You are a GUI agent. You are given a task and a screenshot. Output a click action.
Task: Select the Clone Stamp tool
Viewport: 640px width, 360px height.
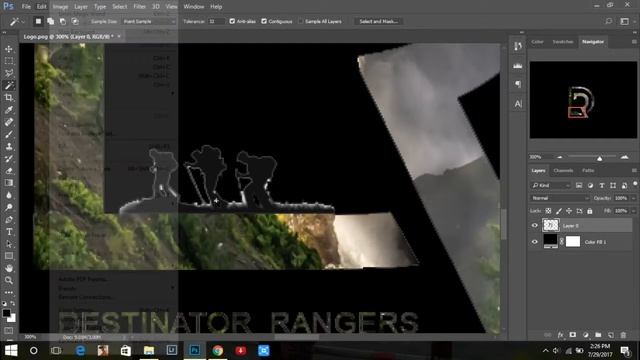[9, 147]
